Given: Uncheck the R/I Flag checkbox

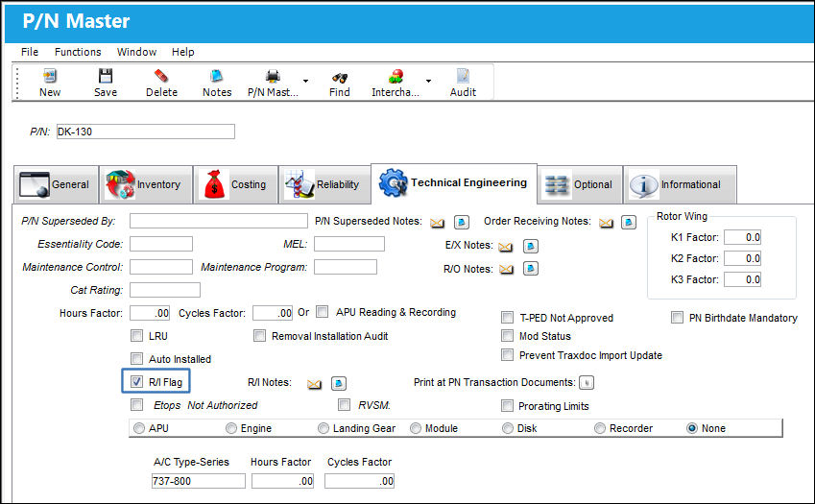Looking at the screenshot, I should pos(136,382).
